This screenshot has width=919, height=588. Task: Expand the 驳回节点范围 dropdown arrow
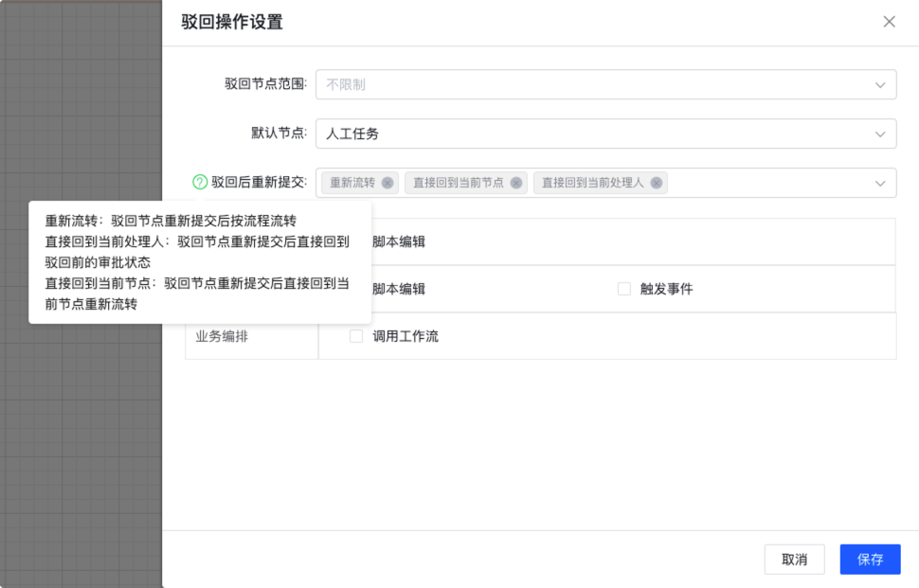[880, 84]
